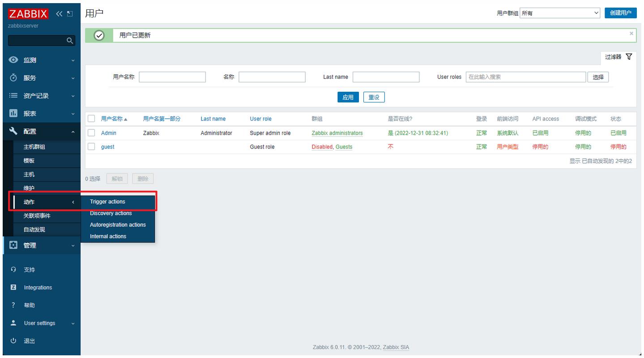Image resolution: width=644 pixels, height=358 pixels.
Task: Click the chart icon for 报表
Action: click(x=13, y=114)
